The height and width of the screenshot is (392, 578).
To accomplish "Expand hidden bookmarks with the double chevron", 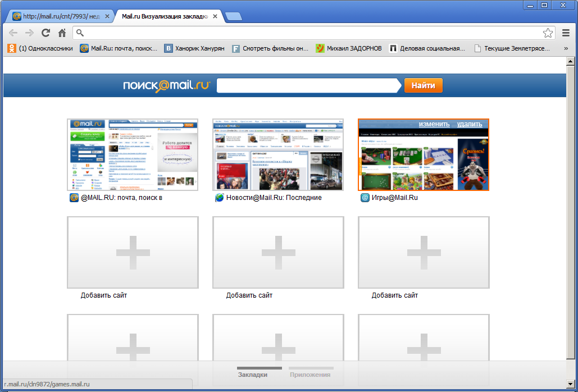I will (566, 48).
